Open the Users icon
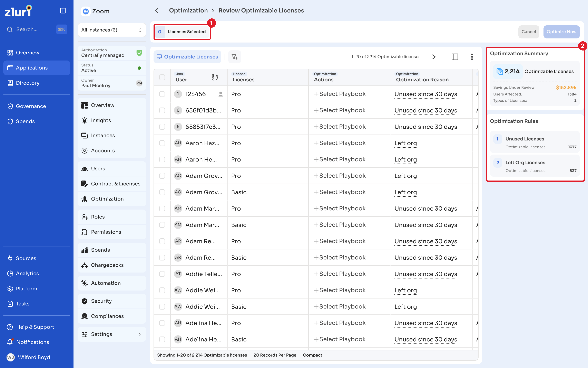 pyautogui.click(x=85, y=168)
